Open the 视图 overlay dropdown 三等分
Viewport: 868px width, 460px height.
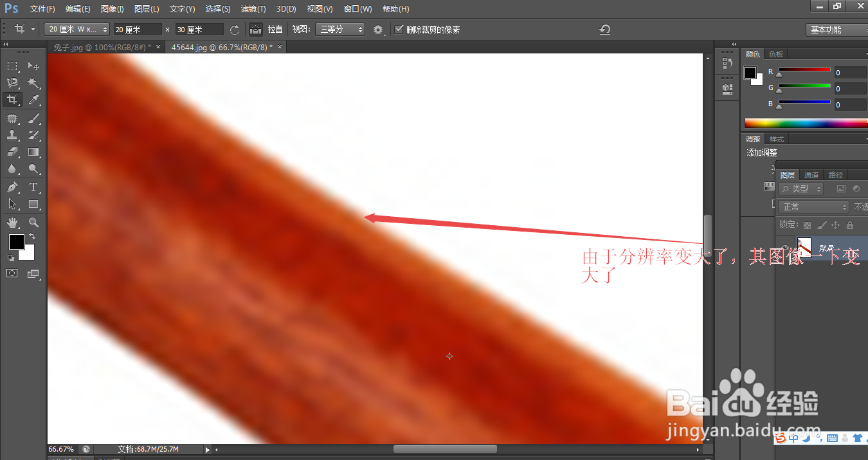[340, 30]
